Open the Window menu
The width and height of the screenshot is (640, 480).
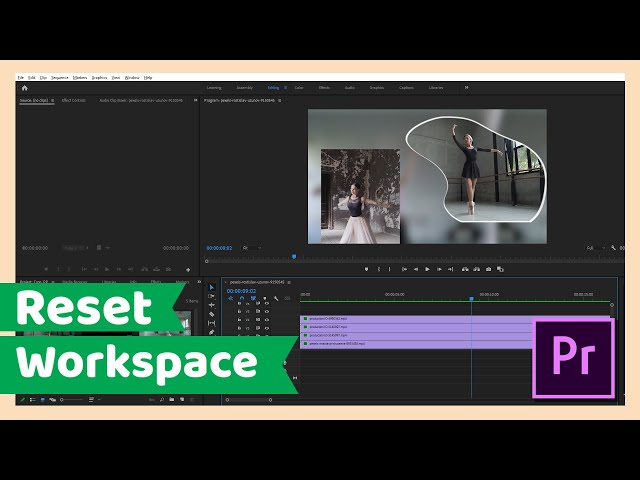coord(132,78)
